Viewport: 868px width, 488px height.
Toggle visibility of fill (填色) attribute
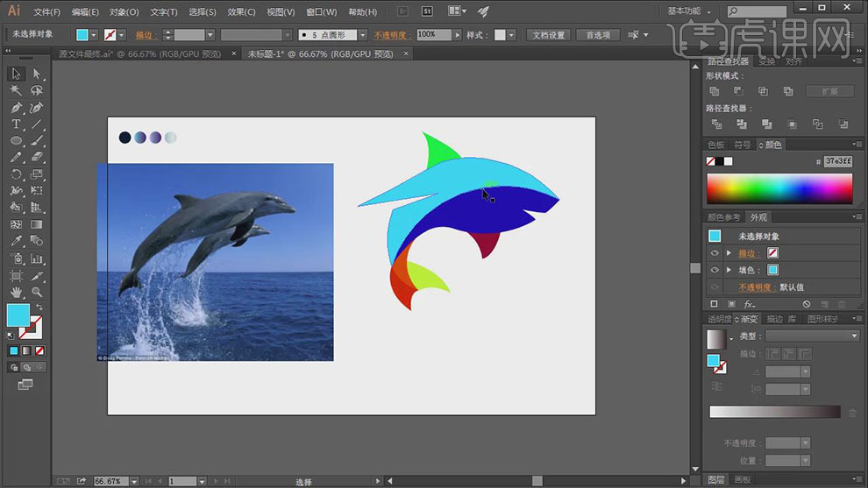[x=715, y=270]
